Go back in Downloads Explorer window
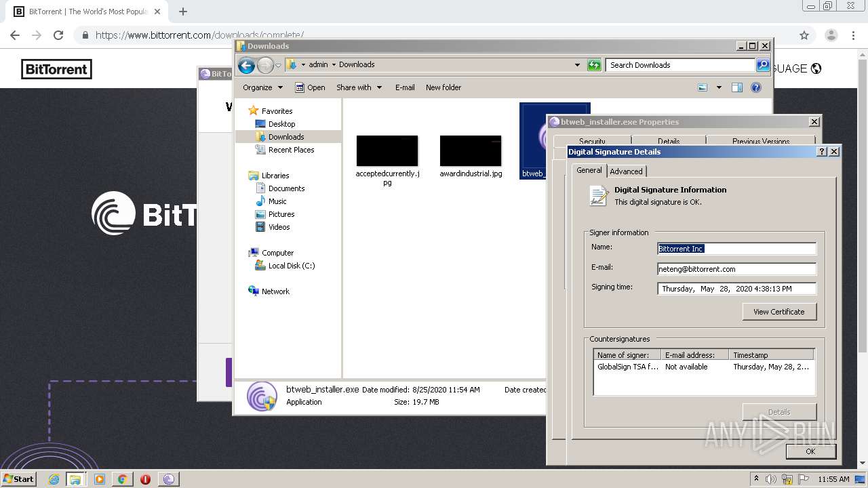868x488 pixels. [x=246, y=65]
